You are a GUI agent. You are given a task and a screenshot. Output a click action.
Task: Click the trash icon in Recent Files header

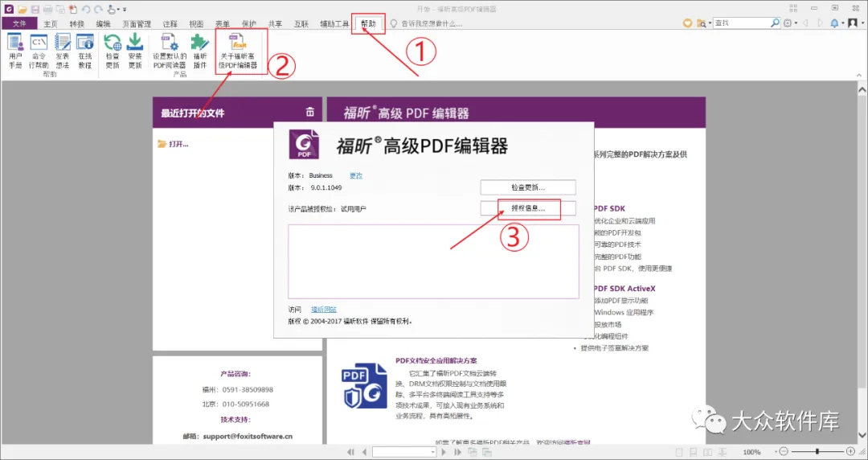pos(310,112)
